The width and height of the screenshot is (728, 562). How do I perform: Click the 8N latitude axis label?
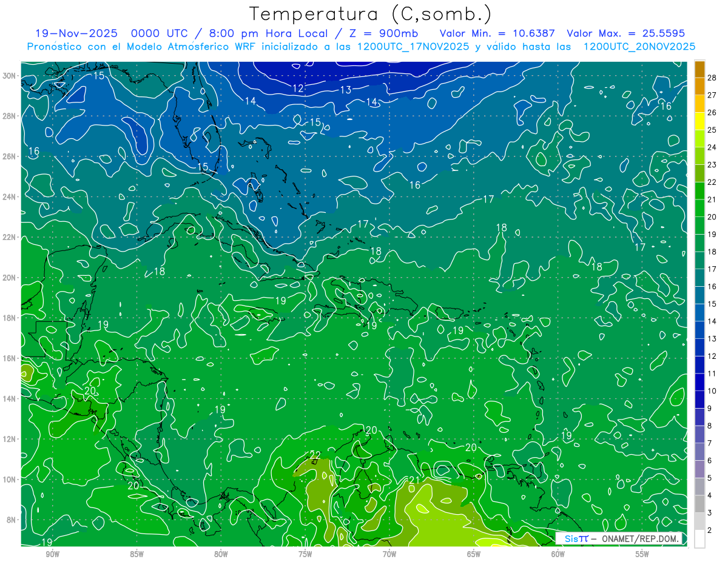[12, 520]
